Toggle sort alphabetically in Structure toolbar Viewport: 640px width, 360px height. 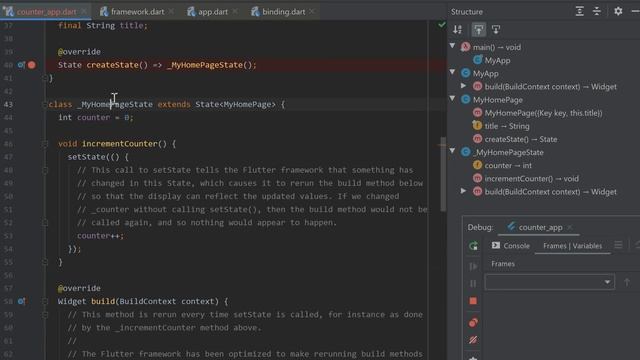(458, 29)
